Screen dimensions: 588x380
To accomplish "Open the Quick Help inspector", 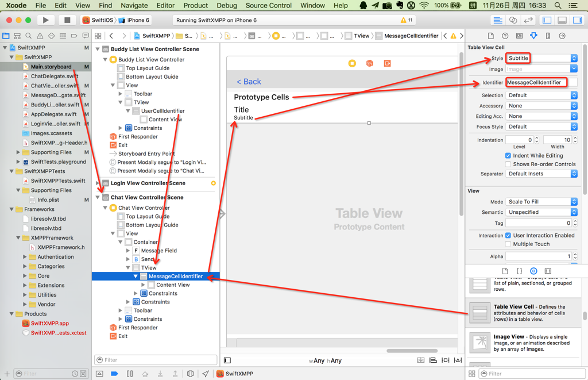I will [x=505, y=36].
